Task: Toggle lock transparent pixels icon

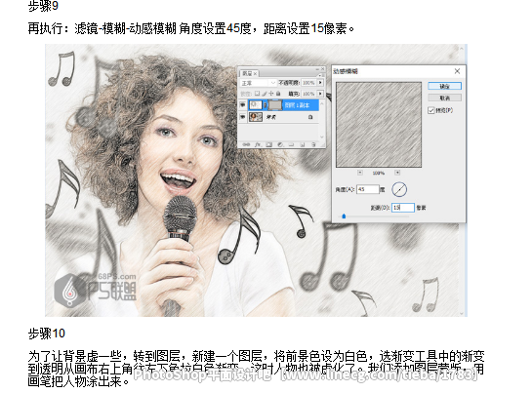Action: point(257,94)
